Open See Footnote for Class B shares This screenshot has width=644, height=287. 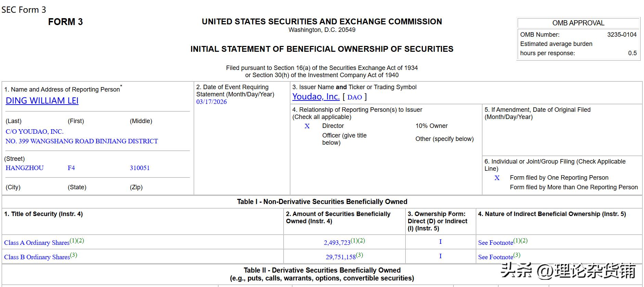pyautogui.click(x=495, y=257)
